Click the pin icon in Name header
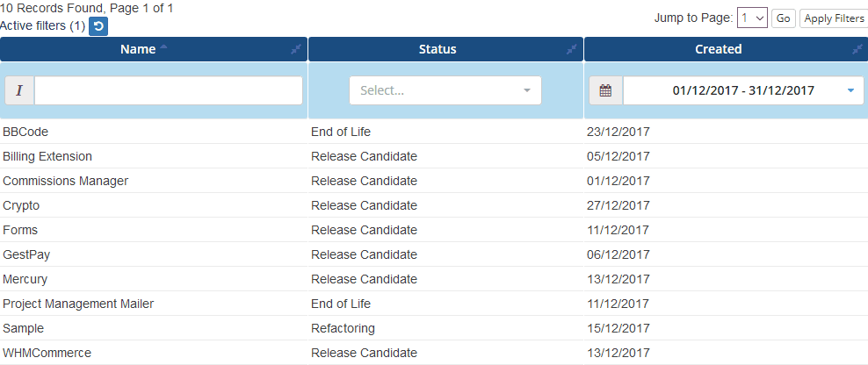 pos(296,49)
